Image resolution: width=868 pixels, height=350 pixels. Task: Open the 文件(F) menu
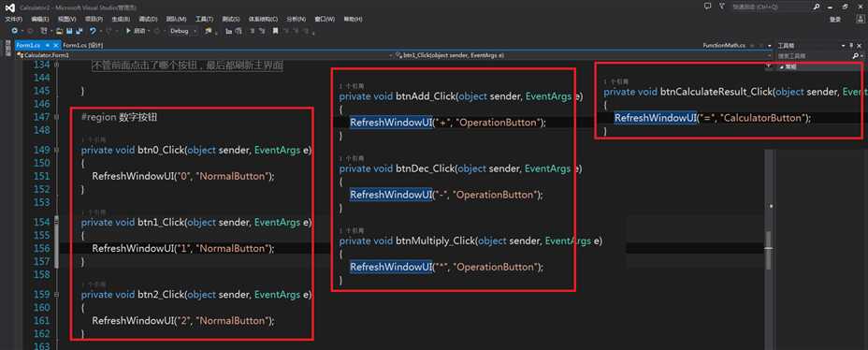point(14,19)
